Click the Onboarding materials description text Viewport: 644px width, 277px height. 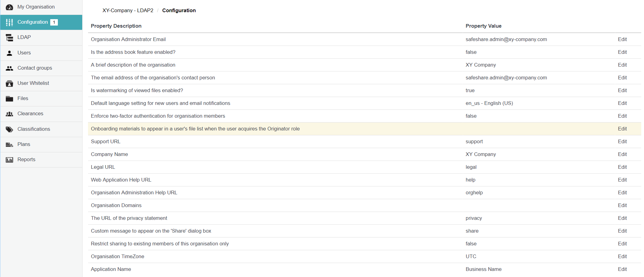pos(195,129)
